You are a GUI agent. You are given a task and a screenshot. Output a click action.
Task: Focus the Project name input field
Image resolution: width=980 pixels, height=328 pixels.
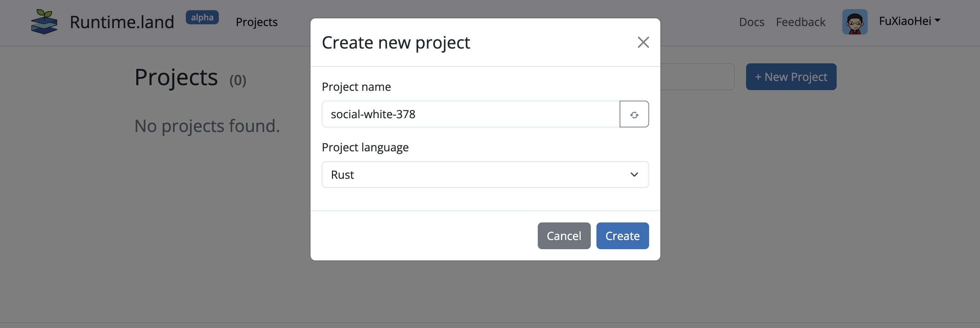pos(470,114)
